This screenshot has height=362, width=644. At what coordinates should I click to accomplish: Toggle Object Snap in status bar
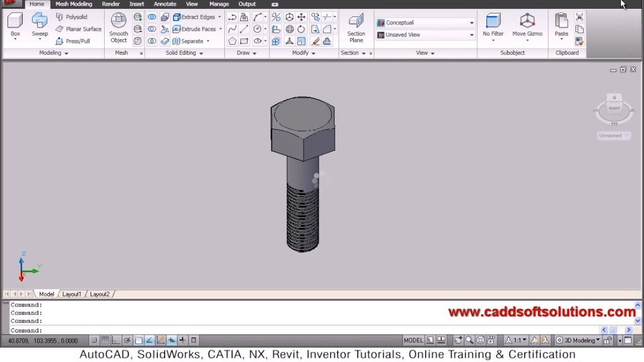coord(138,340)
